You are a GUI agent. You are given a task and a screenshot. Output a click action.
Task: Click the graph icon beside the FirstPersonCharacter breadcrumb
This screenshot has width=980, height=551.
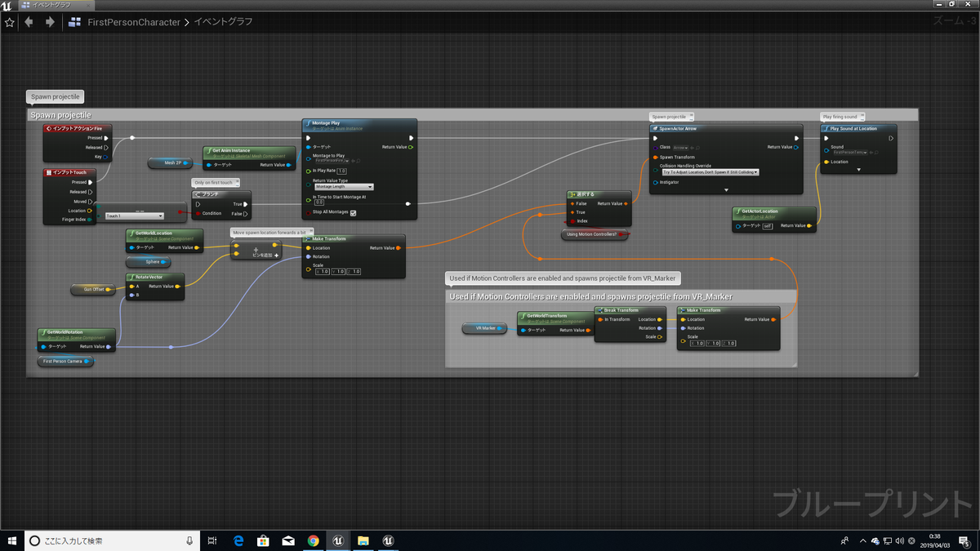pyautogui.click(x=75, y=22)
